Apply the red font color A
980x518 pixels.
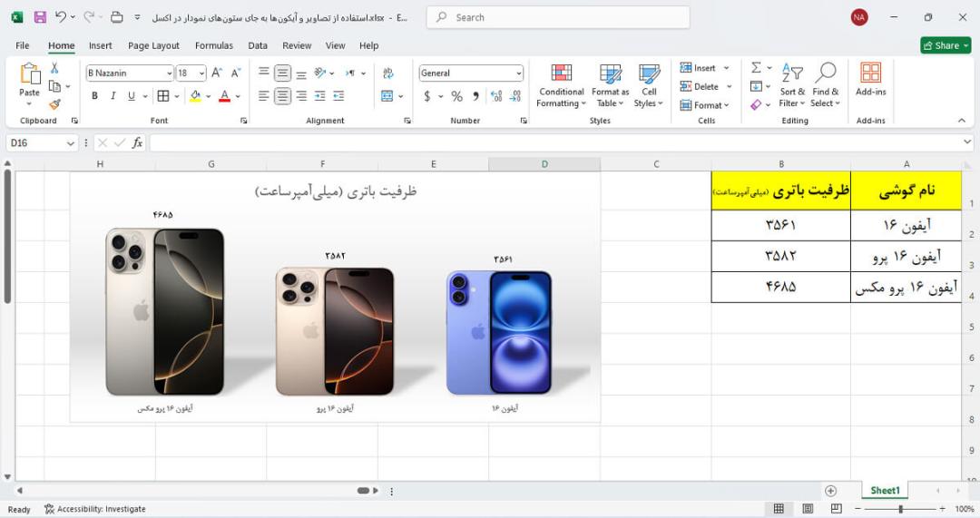pos(225,95)
